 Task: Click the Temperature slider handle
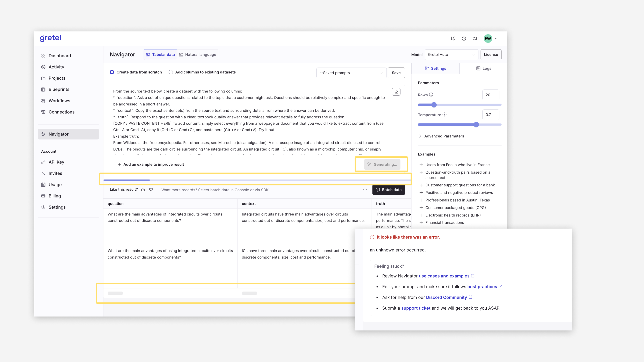coord(476,125)
